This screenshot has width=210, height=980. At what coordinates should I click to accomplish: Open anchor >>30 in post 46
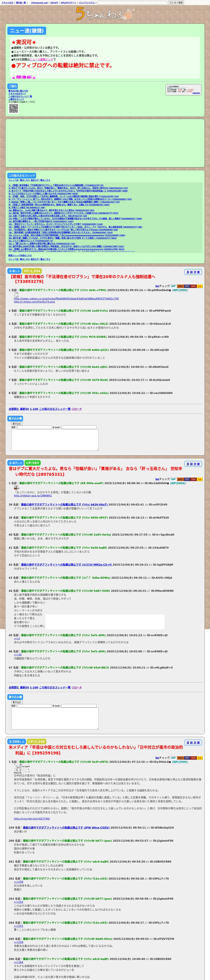point(18,655)
